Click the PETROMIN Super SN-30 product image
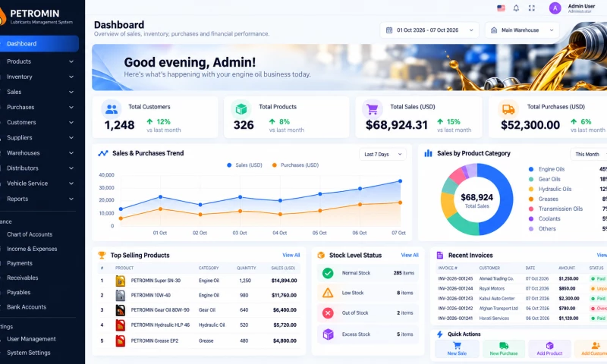Image resolution: width=607 pixels, height=364 pixels. pyautogui.click(x=121, y=281)
